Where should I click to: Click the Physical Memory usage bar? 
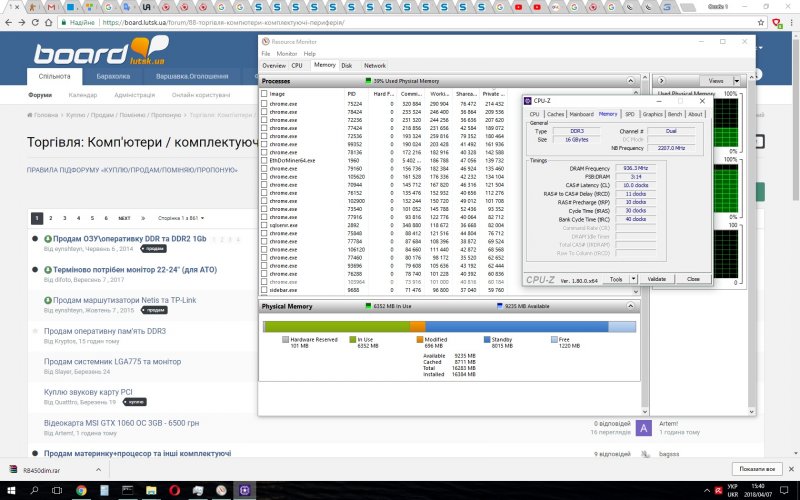[449, 325]
